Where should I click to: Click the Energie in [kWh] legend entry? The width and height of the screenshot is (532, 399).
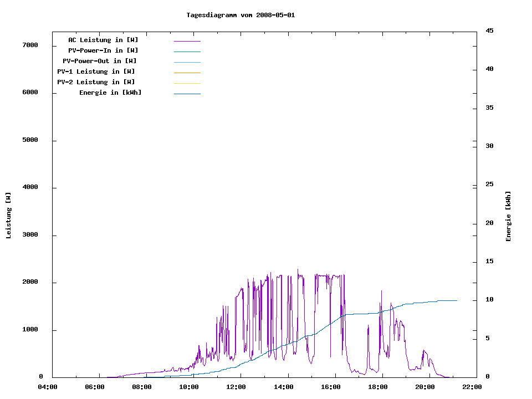110,93
